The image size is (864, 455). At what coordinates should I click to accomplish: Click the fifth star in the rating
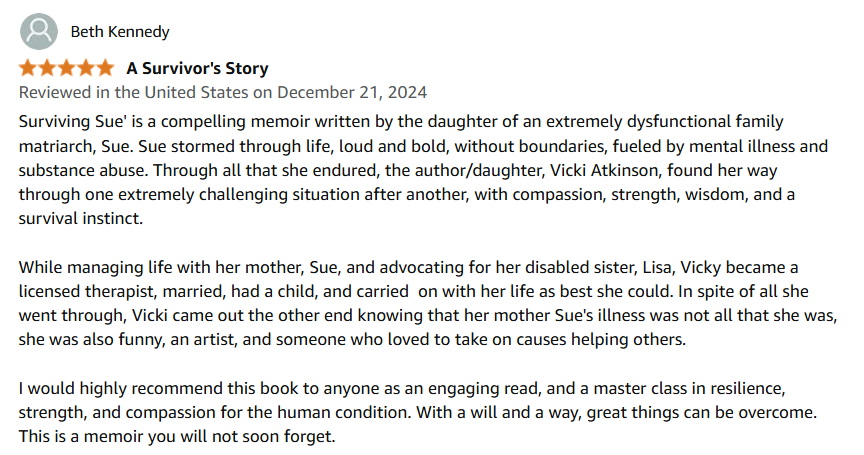pos(105,69)
